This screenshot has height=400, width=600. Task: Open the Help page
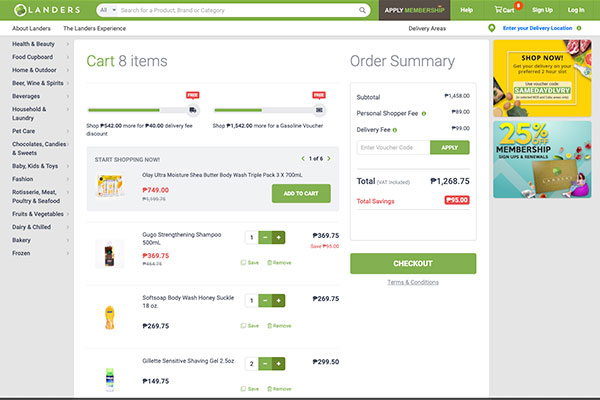(466, 10)
